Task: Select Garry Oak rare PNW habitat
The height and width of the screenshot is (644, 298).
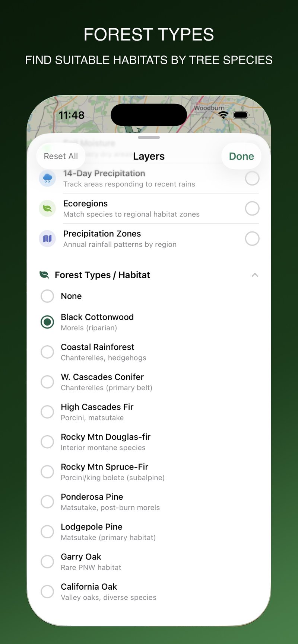Action: [47, 561]
